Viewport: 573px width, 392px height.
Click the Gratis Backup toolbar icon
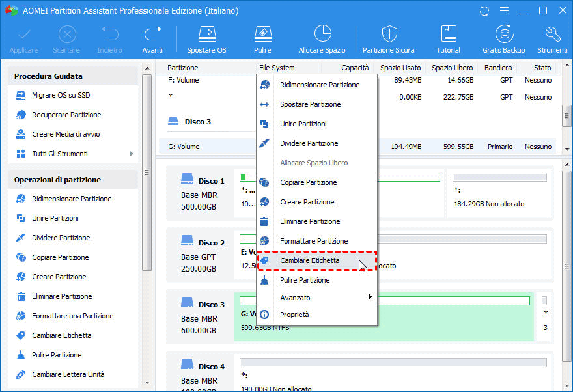pos(504,40)
